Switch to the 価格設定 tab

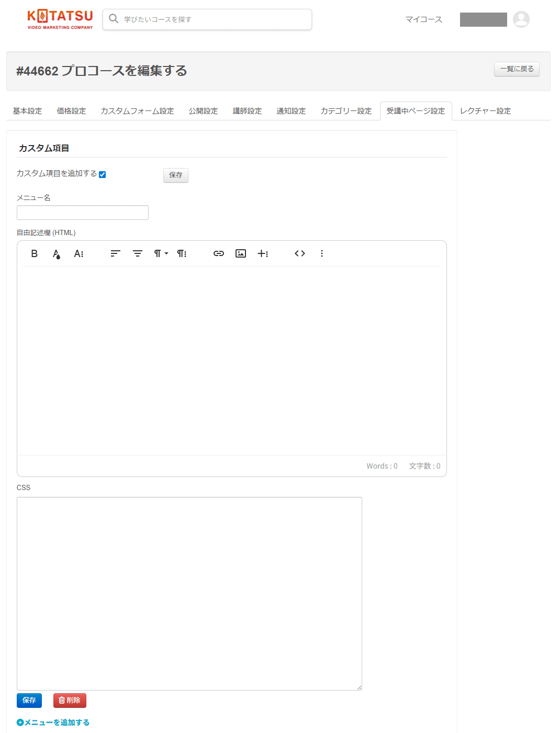[x=71, y=110]
